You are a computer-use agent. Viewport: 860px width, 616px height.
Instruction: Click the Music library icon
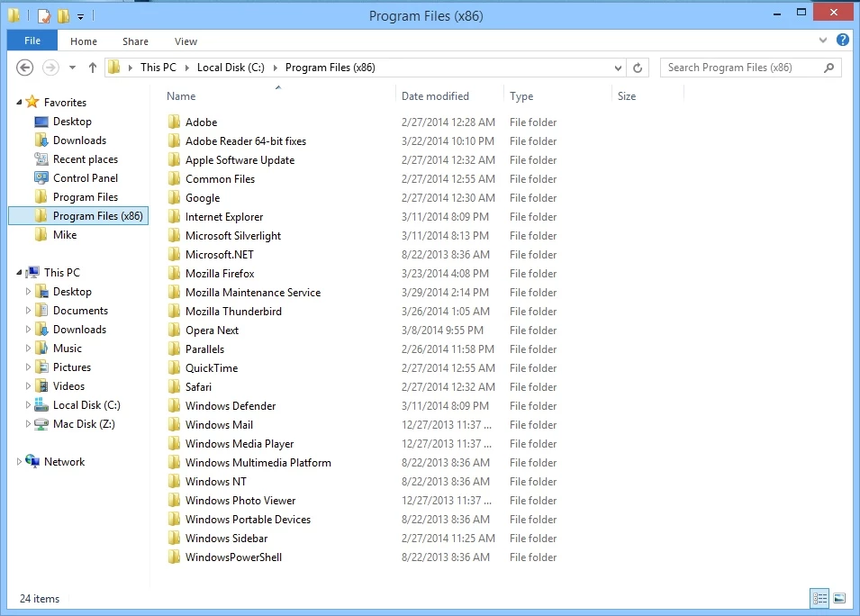[41, 349]
